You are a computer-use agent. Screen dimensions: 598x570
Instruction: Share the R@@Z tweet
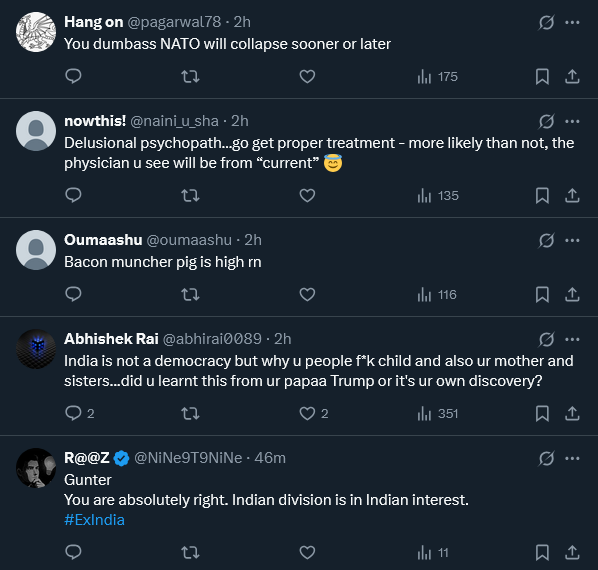[x=572, y=552]
